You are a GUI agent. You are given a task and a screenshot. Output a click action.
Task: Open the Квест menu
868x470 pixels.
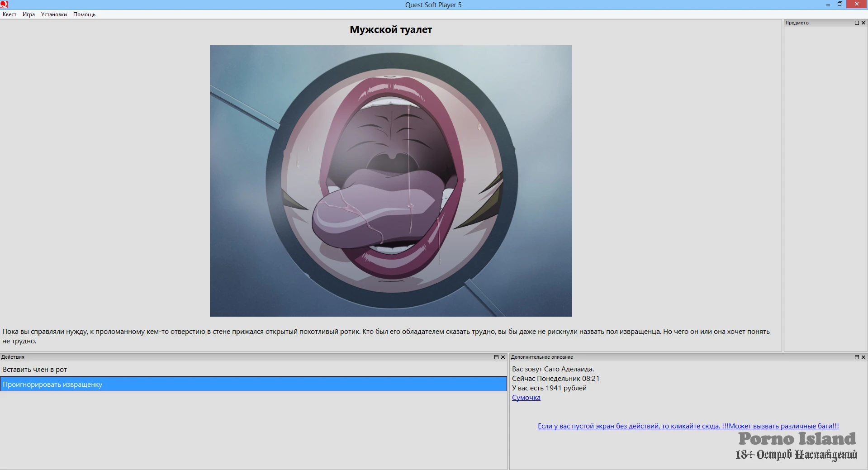[9, 14]
